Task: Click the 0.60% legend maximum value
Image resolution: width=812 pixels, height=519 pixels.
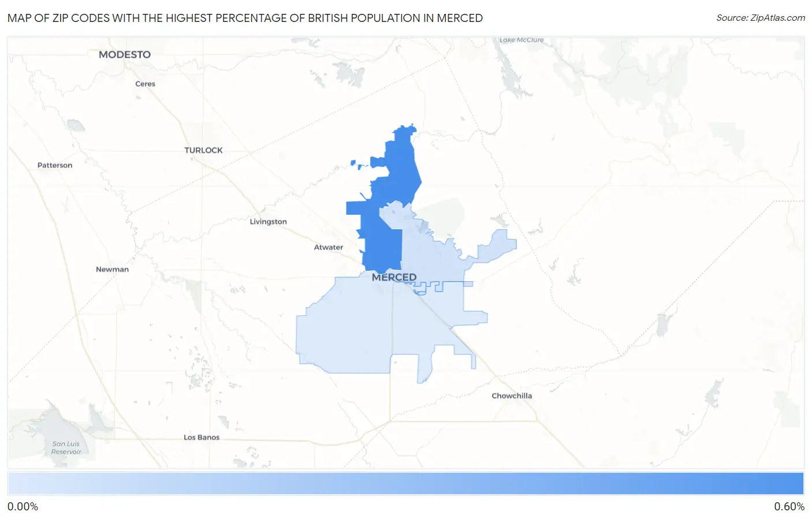Action: pos(789,506)
